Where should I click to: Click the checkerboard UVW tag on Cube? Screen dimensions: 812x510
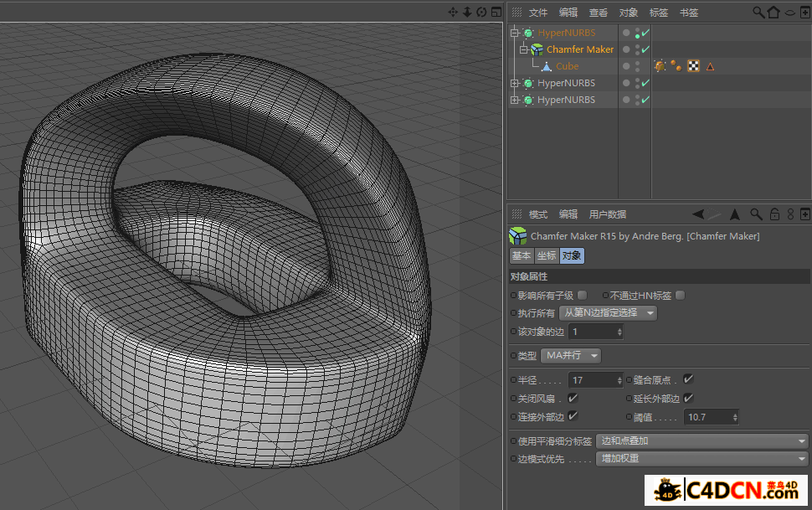[x=693, y=66]
